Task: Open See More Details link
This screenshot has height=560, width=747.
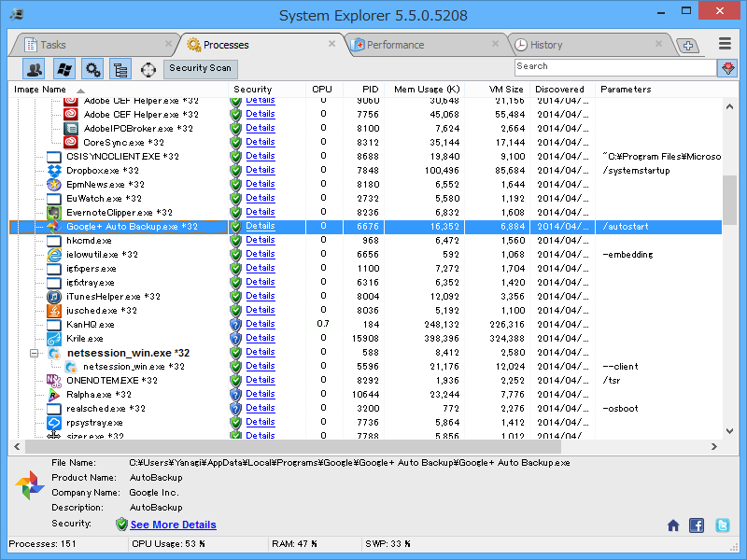Action: click(x=173, y=525)
